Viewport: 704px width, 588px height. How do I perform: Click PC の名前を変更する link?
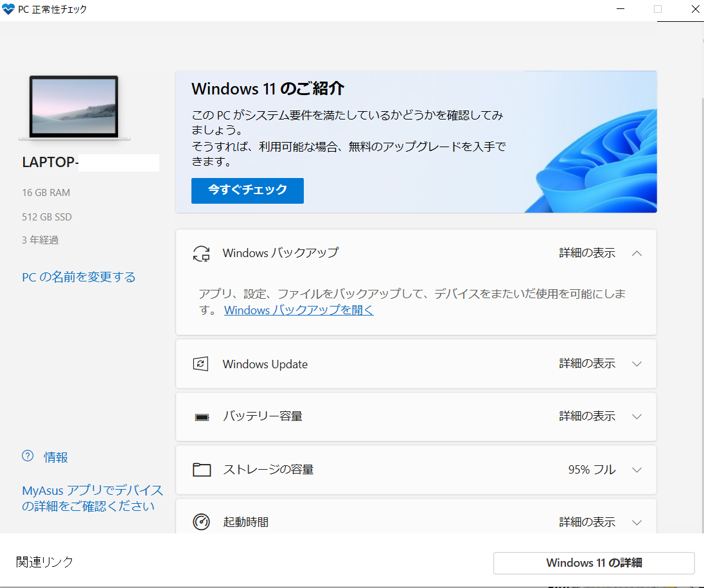(79, 277)
